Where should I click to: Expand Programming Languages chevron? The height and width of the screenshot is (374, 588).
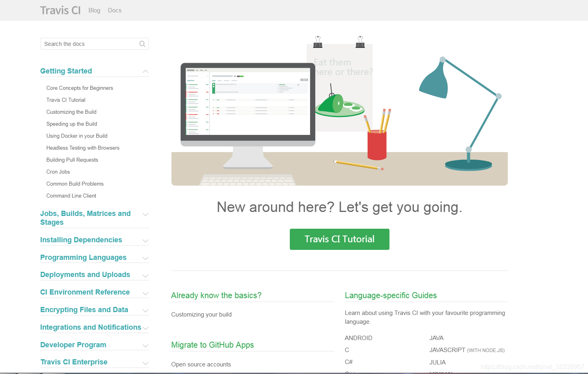click(146, 258)
